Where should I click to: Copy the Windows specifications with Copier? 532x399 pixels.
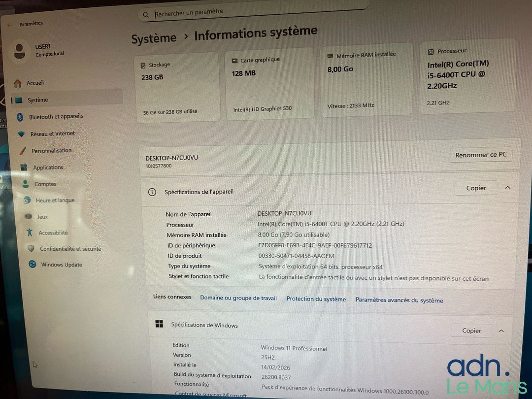coord(471,331)
